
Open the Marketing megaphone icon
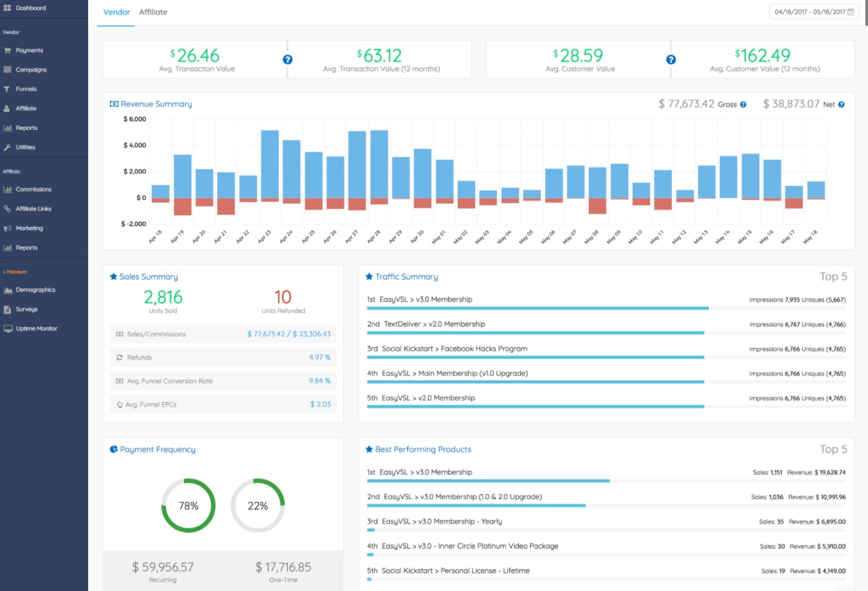tap(8, 228)
